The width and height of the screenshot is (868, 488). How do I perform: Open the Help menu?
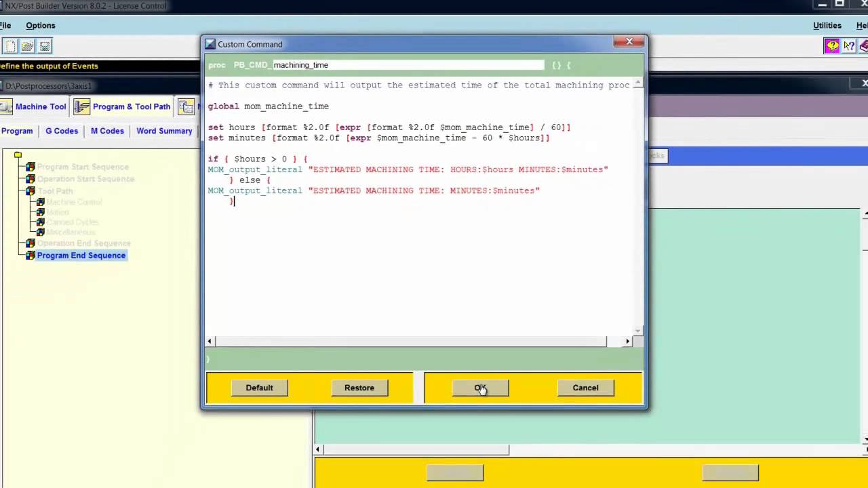coord(862,25)
